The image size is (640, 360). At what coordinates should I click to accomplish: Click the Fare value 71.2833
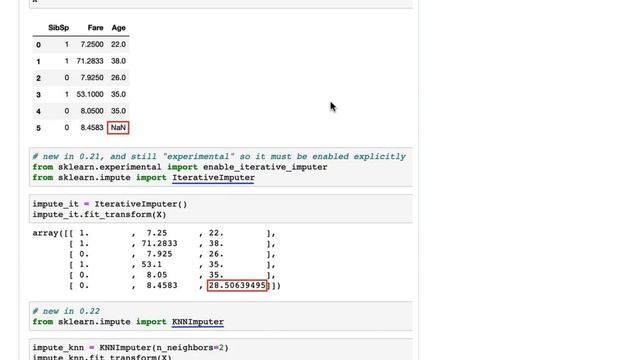click(90, 61)
